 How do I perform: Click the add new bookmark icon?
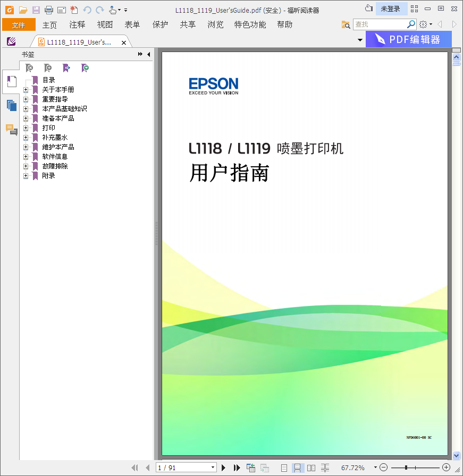(48, 67)
